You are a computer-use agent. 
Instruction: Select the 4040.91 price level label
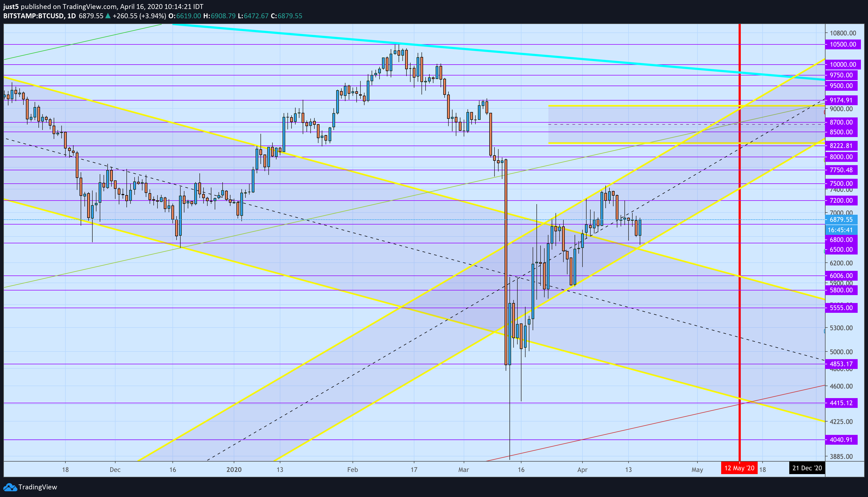pyautogui.click(x=841, y=440)
